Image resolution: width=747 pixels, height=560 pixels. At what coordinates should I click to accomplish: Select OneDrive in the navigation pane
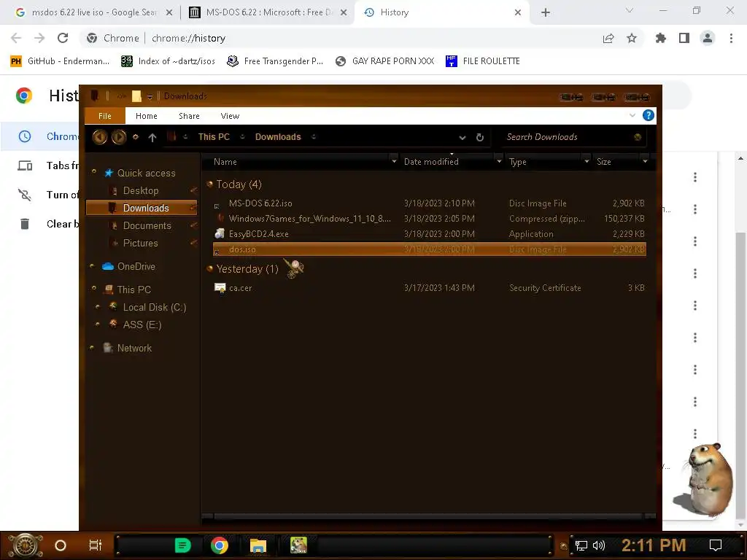[136, 267]
